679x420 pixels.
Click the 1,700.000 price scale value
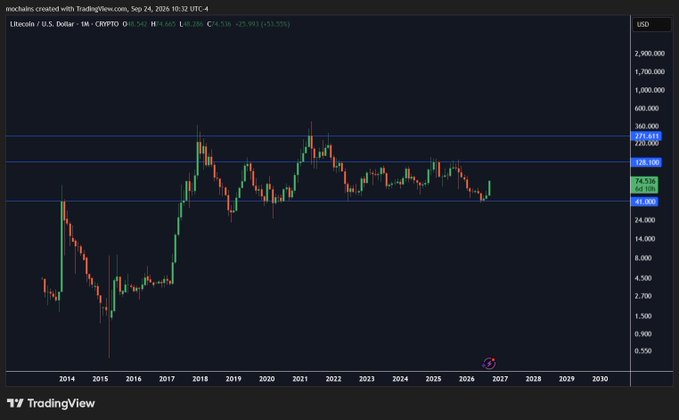[x=650, y=71]
